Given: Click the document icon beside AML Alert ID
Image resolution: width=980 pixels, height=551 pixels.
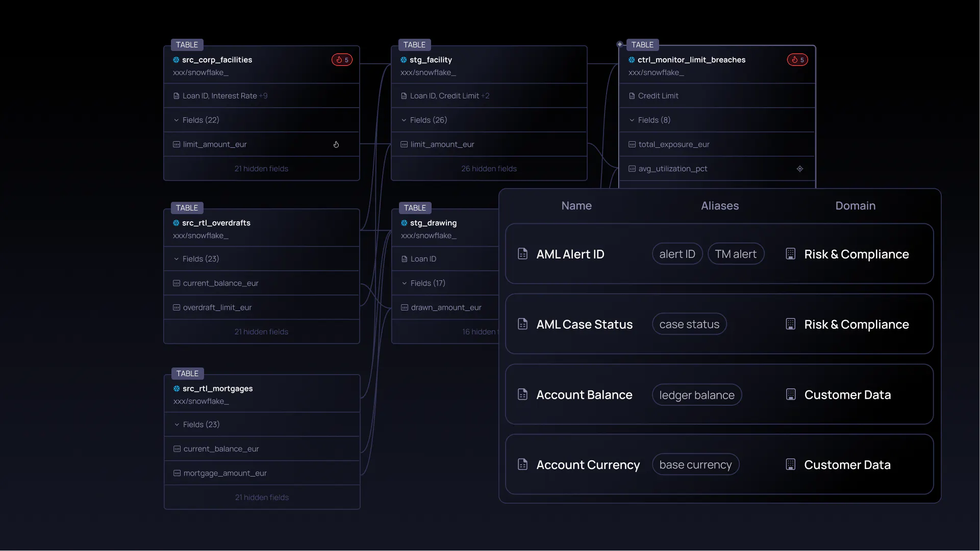Looking at the screenshot, I should coord(522,254).
